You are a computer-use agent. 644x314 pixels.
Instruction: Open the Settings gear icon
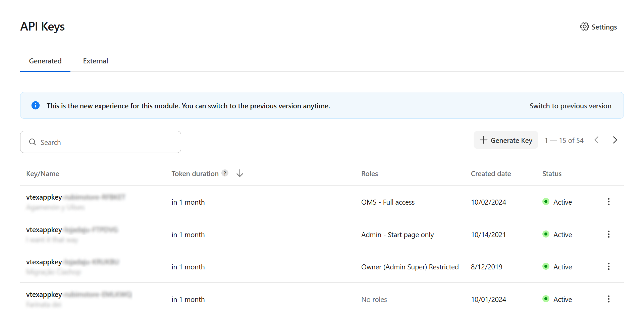(584, 27)
